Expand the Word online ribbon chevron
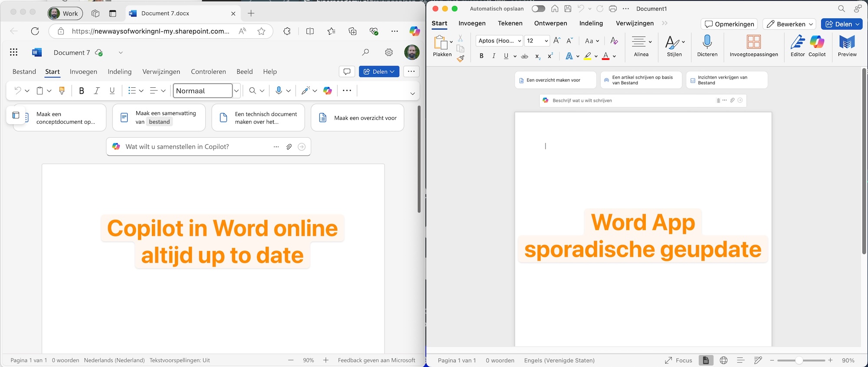Viewport: 868px width, 367px height. pyautogui.click(x=412, y=93)
